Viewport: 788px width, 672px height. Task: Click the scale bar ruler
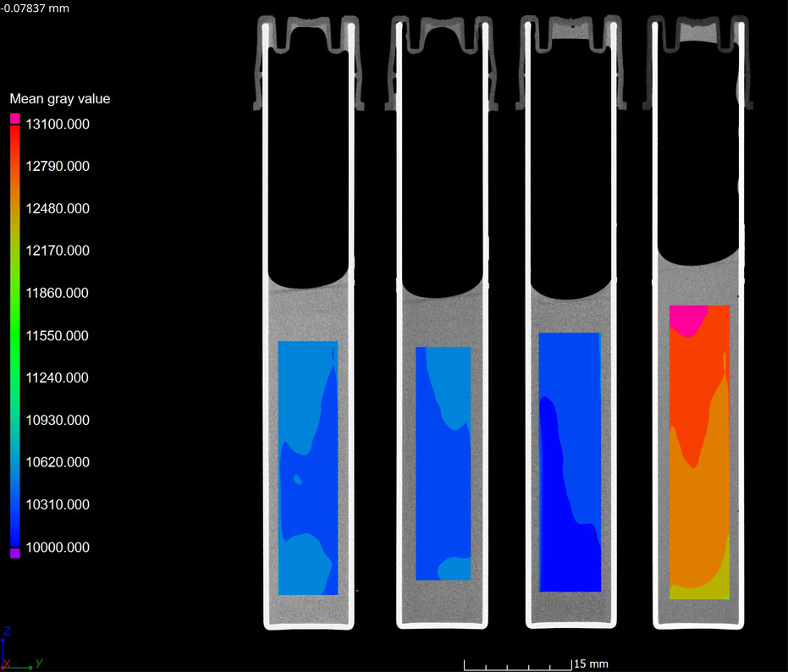pyautogui.click(x=518, y=665)
